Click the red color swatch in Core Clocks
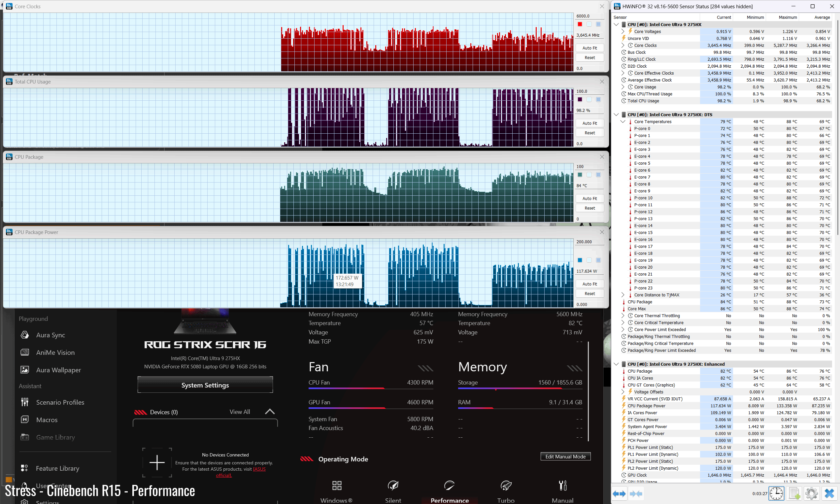 coord(580,24)
